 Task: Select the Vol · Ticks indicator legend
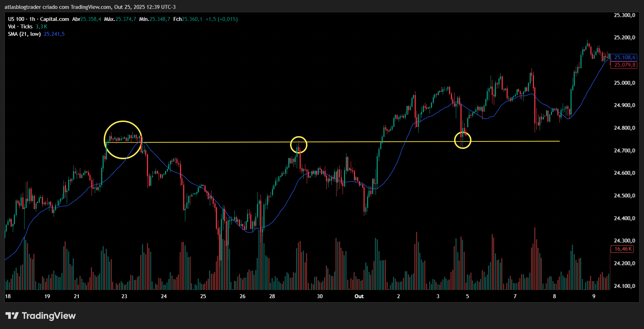tap(20, 27)
